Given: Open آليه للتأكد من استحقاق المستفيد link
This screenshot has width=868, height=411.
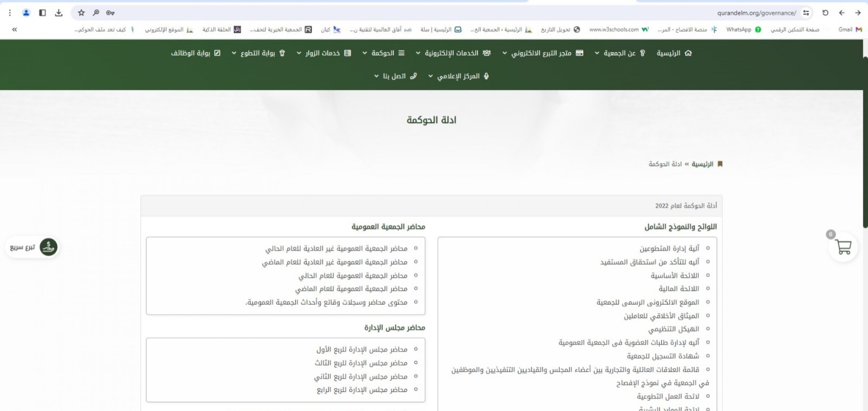Looking at the screenshot, I should [x=650, y=262].
